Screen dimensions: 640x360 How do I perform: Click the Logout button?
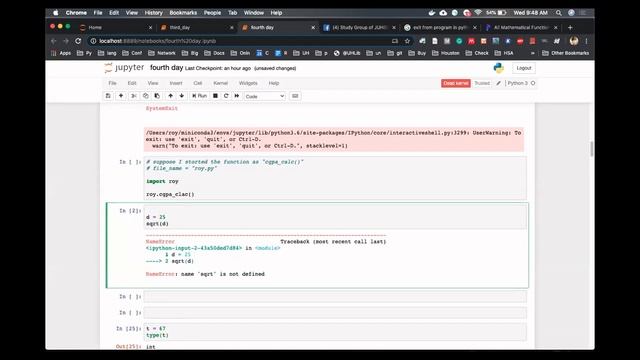coord(524,68)
